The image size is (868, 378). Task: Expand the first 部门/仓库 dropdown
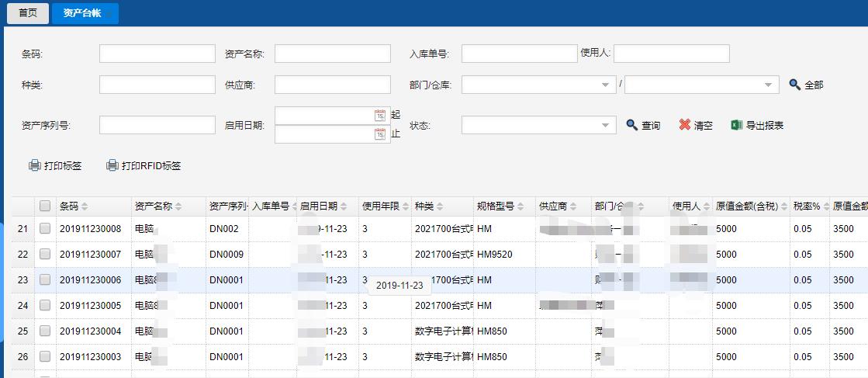click(605, 85)
